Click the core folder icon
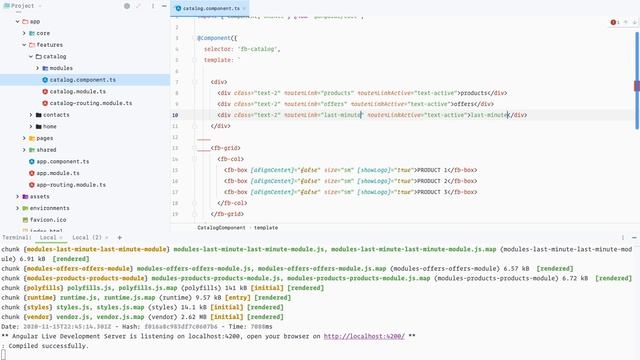640x360 pixels. tap(32, 33)
